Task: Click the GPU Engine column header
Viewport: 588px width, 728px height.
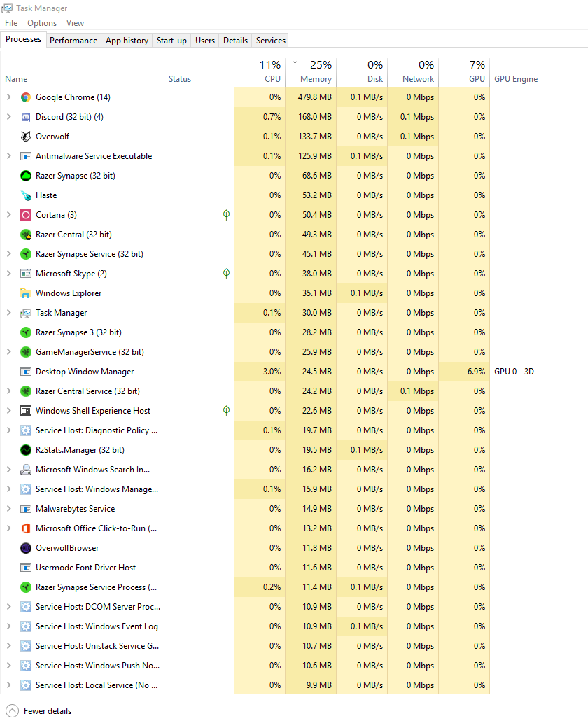Action: tap(516, 79)
